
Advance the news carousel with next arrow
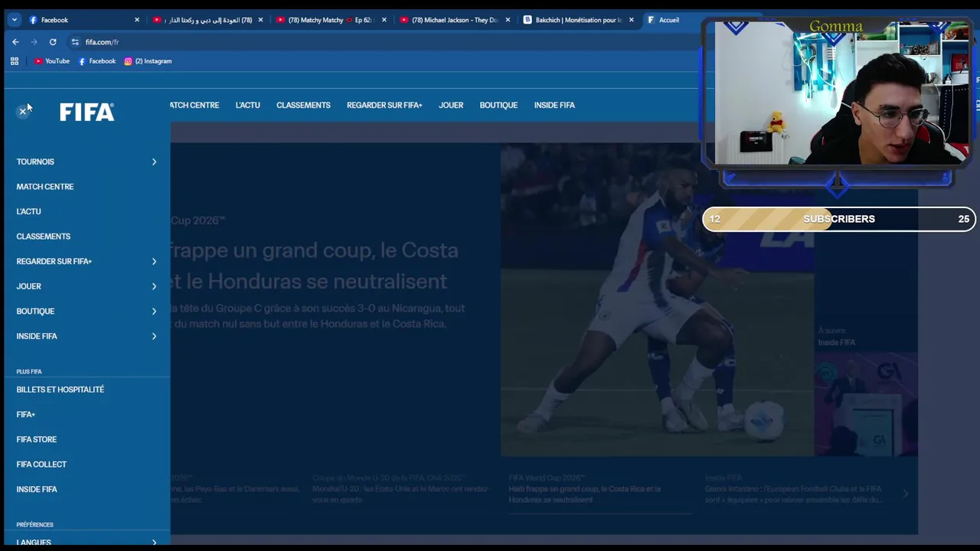click(905, 494)
